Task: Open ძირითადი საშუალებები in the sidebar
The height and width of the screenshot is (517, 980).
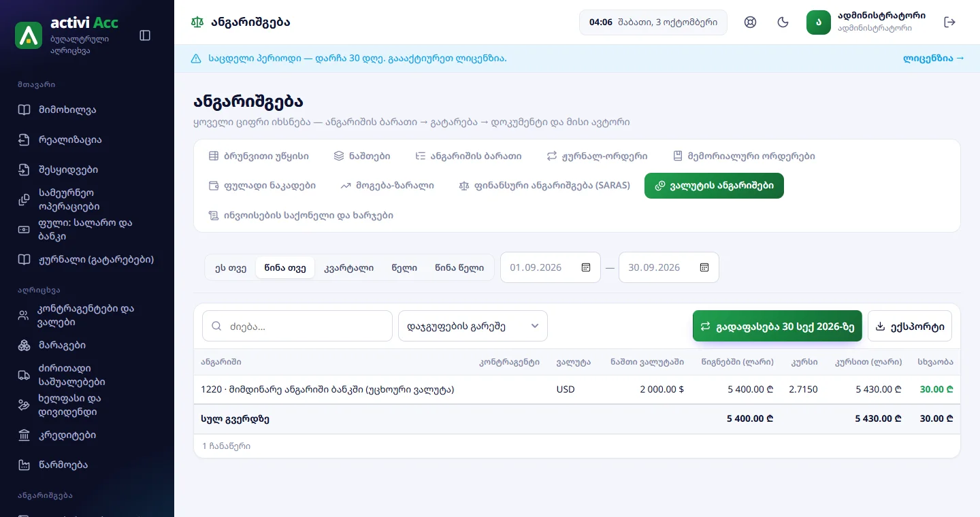Action: coord(87,376)
